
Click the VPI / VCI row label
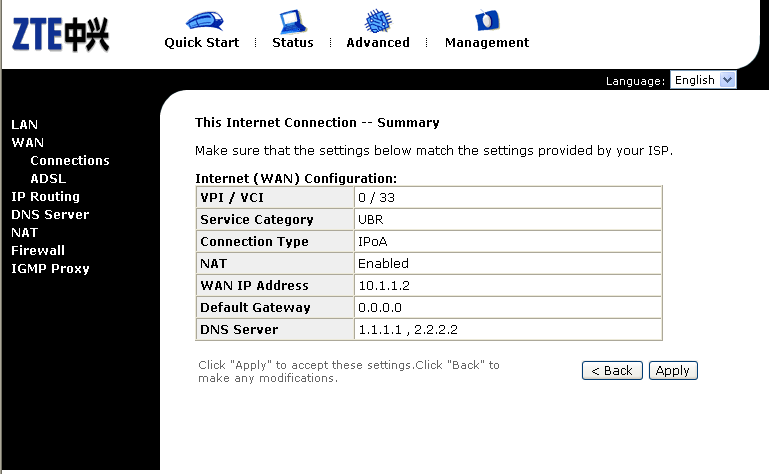231,198
